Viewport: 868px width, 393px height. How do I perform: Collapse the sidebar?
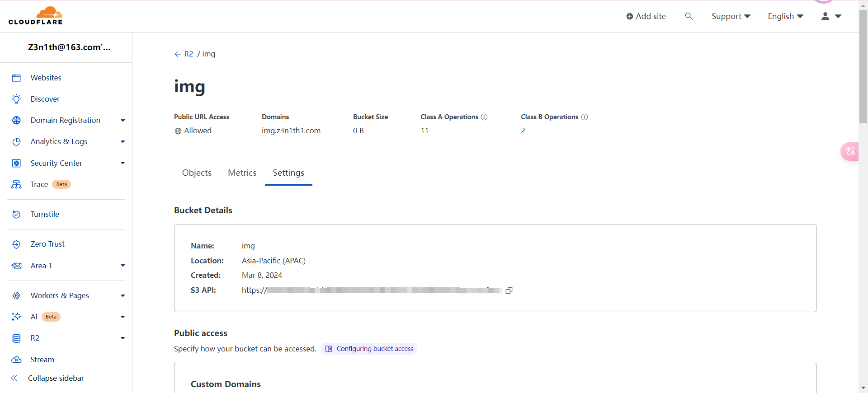tap(55, 378)
